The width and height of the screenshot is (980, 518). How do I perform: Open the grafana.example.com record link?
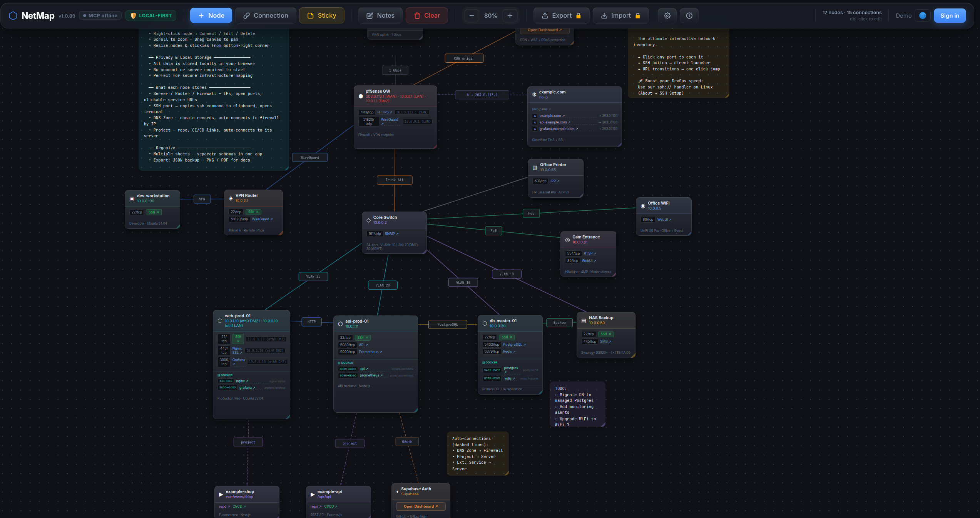(559, 129)
